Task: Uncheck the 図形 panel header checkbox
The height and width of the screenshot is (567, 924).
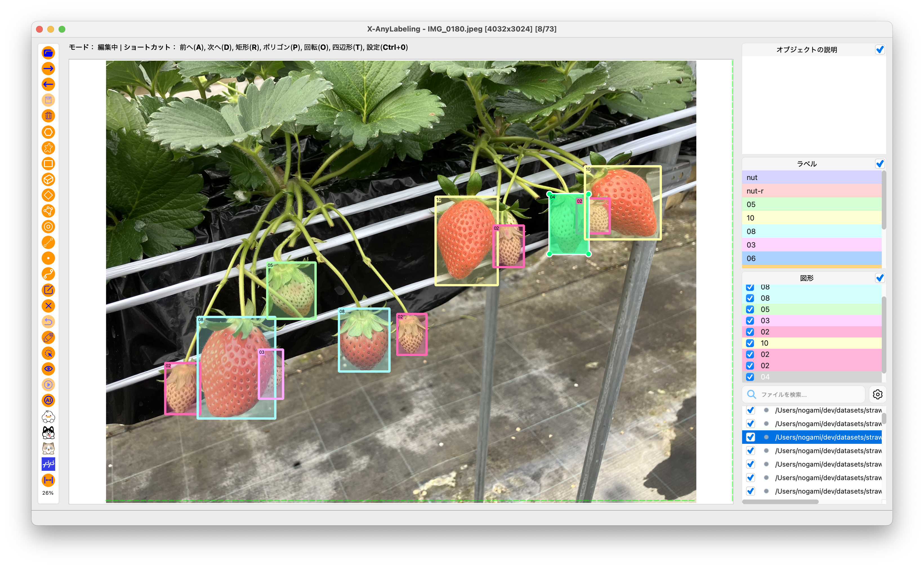Action: coord(880,278)
